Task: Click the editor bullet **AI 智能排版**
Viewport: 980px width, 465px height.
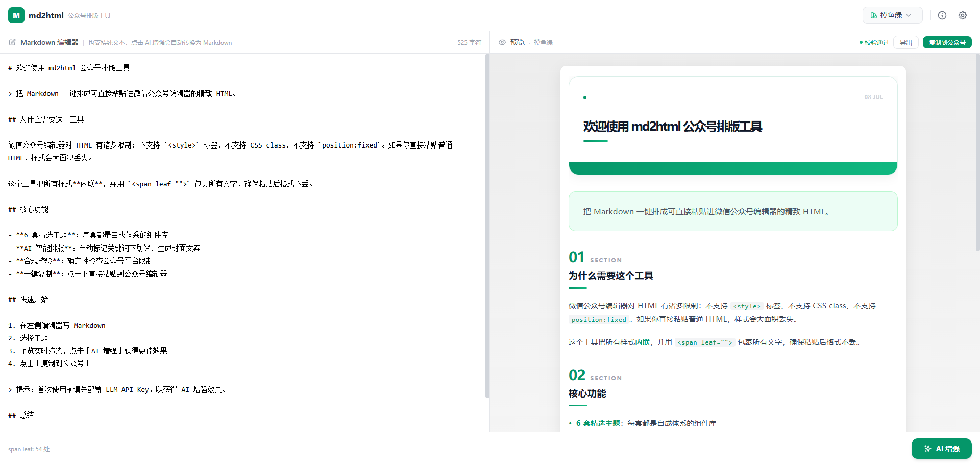Action: pos(104,248)
